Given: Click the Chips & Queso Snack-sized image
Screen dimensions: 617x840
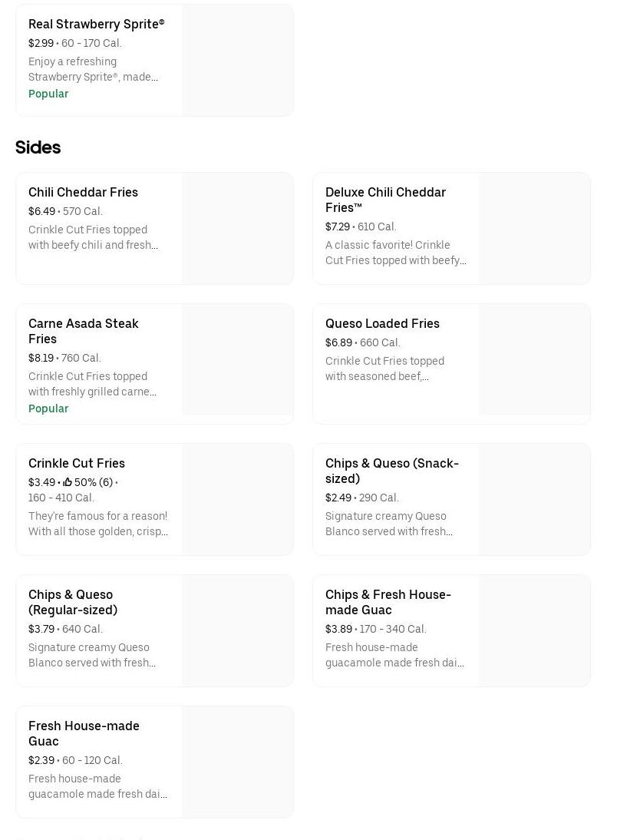Looking at the screenshot, I should (534, 499).
